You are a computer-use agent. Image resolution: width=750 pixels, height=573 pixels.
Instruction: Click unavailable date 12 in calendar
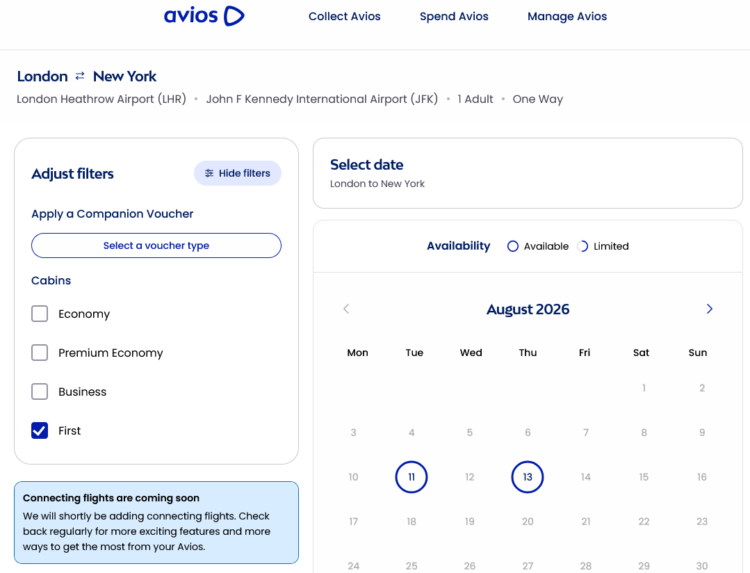[x=470, y=477]
